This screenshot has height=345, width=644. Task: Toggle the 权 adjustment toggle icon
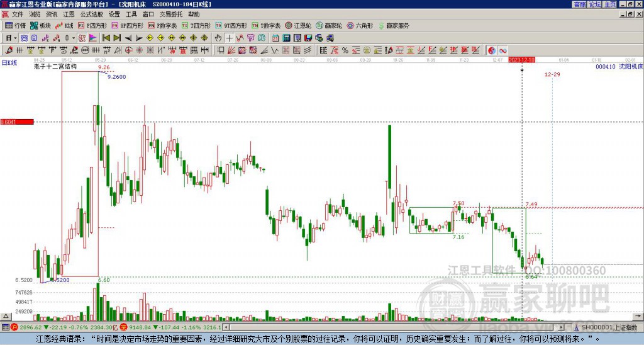click(x=82, y=38)
